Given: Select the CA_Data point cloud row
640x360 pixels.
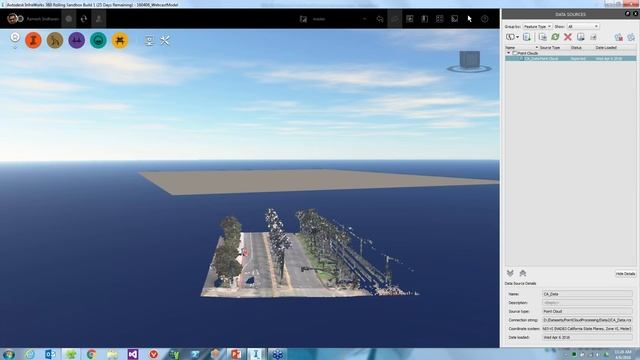Looking at the screenshot, I should tap(570, 58).
